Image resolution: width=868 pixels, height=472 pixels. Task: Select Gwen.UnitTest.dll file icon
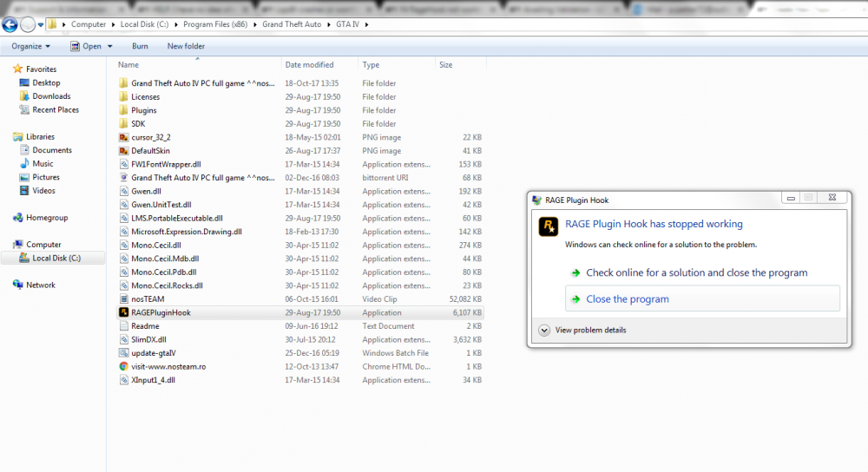pyautogui.click(x=123, y=204)
